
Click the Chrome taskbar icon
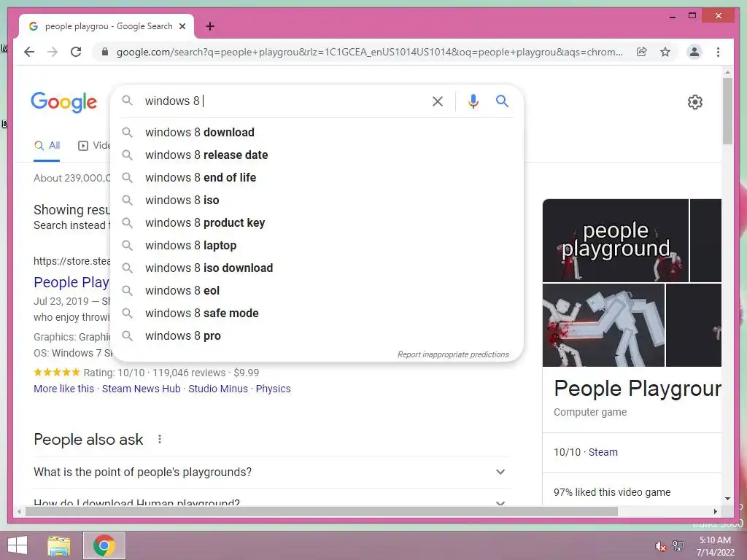[x=104, y=545]
